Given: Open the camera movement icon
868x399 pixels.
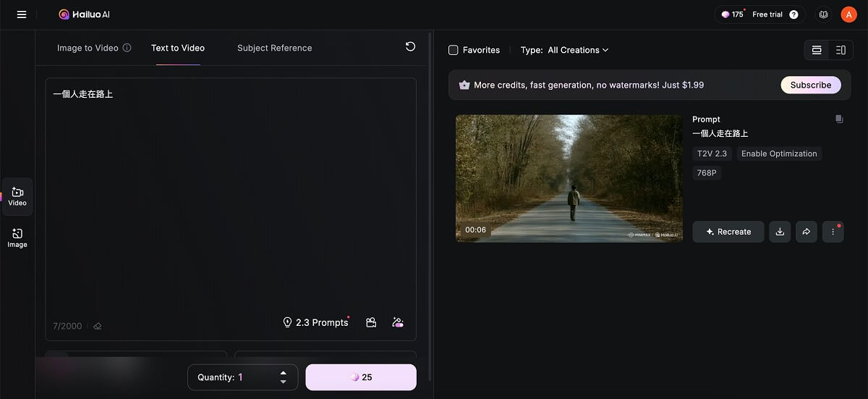Looking at the screenshot, I should [371, 323].
